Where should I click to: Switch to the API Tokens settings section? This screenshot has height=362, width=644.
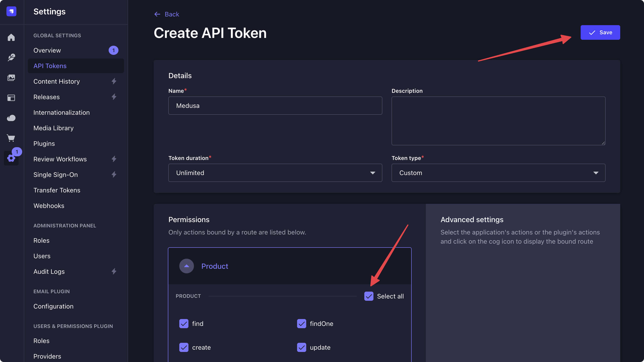50,66
